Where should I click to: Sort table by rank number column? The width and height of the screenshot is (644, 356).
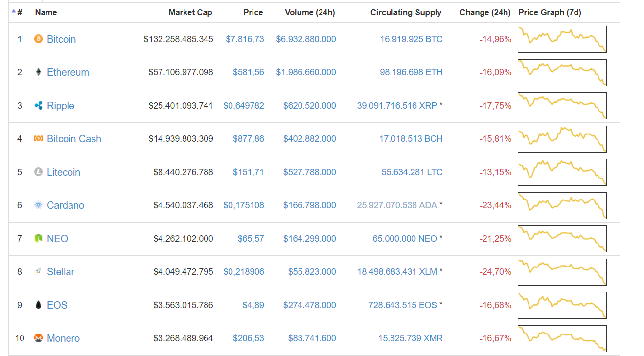coord(19,12)
